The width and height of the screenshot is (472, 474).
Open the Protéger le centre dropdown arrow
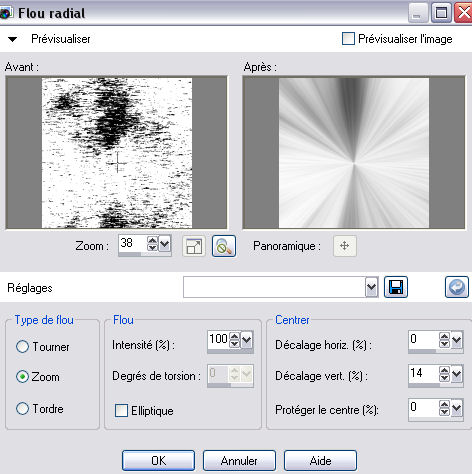coord(456,407)
